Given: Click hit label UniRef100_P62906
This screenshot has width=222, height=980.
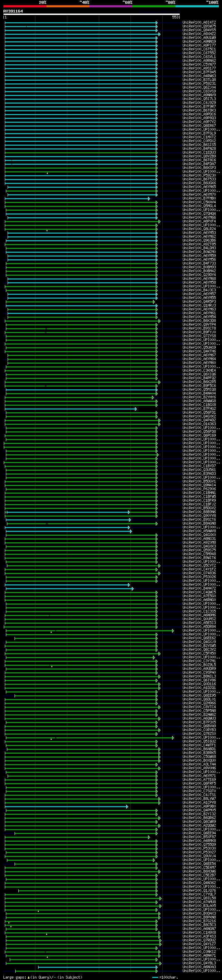Looking at the screenshot, I should pos(199,489).
